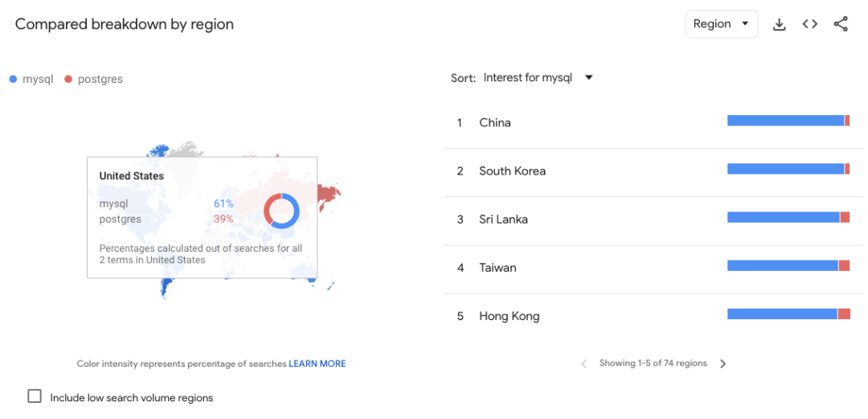Open the LEARN MORE link
Viewport: 868px width, 419px height.
coord(317,364)
